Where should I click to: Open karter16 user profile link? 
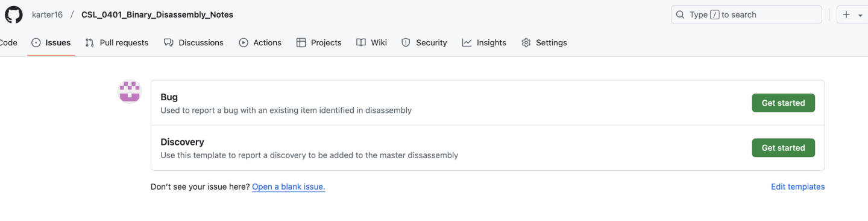[x=47, y=14]
